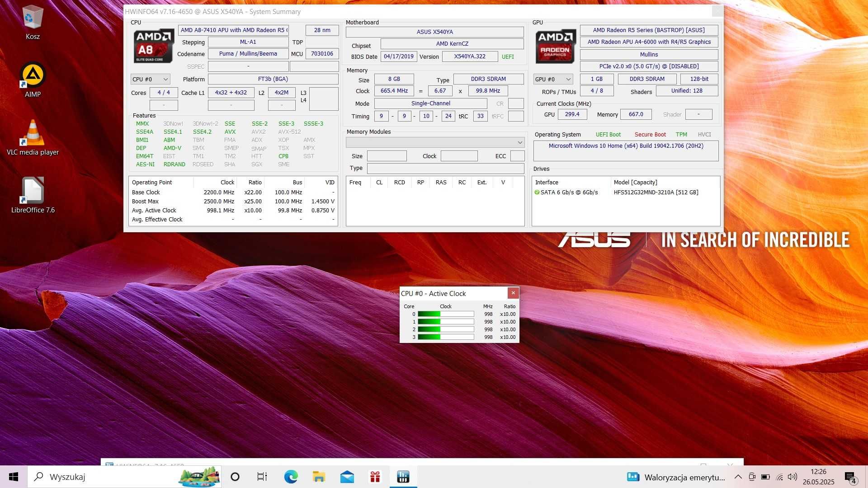Click the Base Clock row

pyautogui.click(x=233, y=192)
